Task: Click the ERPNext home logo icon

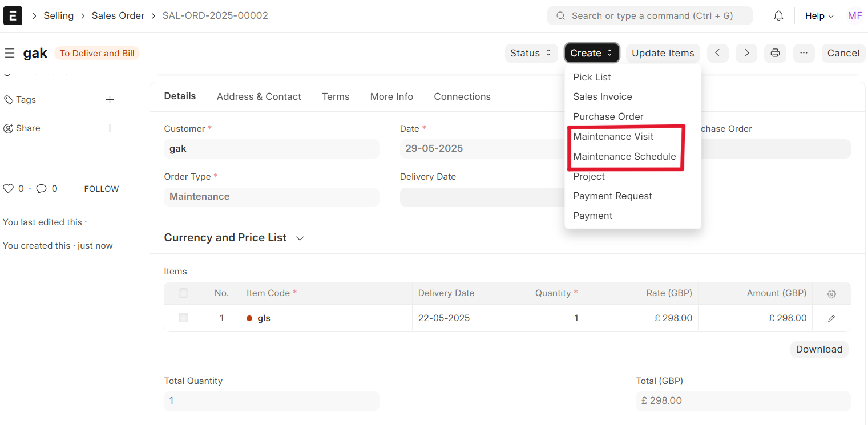Action: (13, 15)
